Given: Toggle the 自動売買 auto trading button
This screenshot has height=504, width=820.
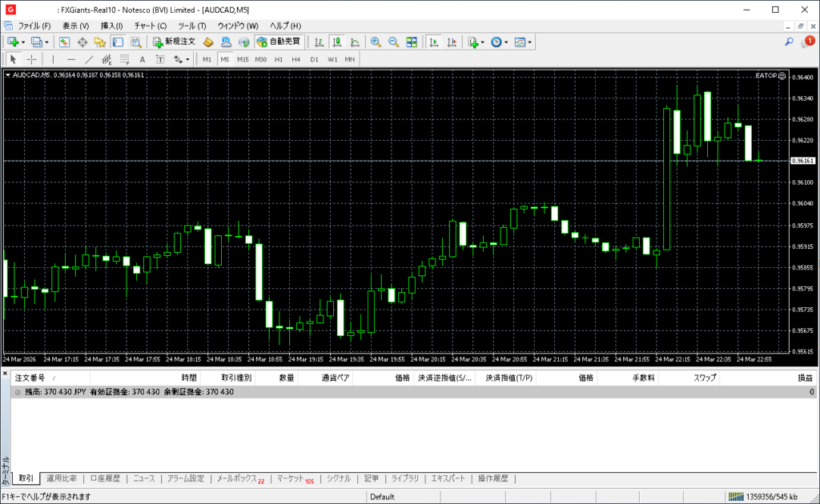Looking at the screenshot, I should 278,42.
